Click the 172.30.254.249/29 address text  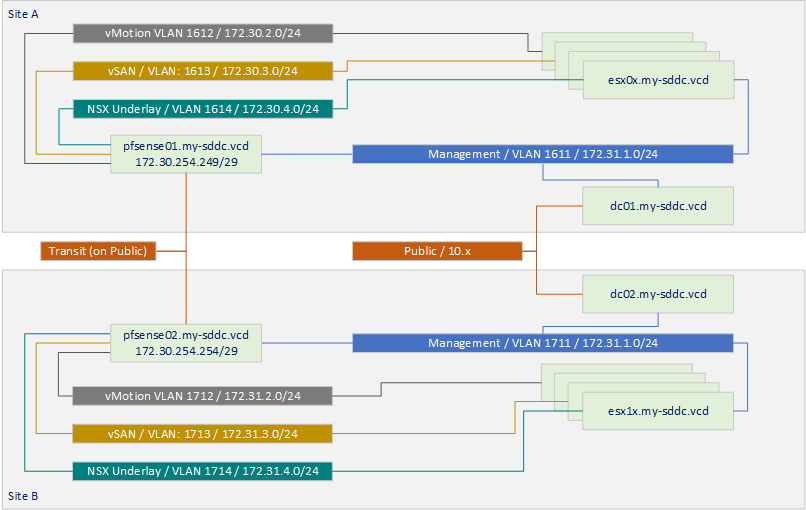point(186,162)
